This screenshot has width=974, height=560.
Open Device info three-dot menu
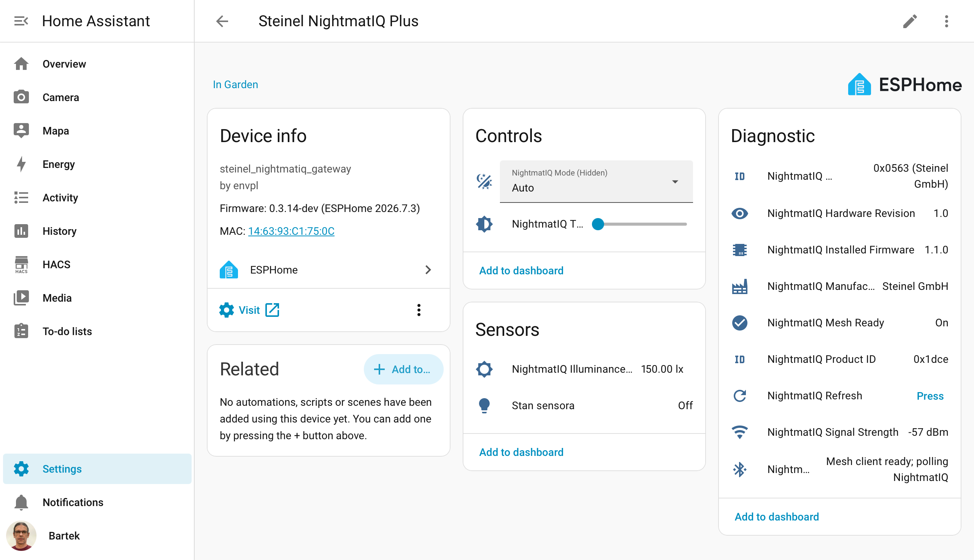[419, 310]
